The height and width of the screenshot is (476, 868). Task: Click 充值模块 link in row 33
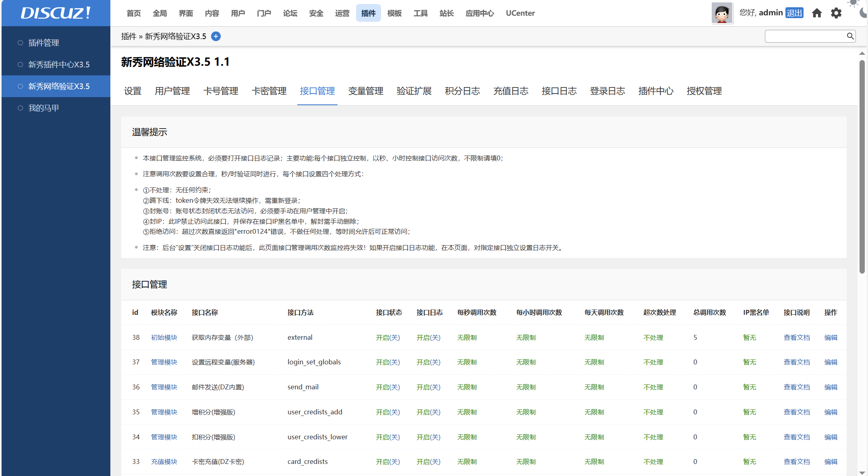164,461
